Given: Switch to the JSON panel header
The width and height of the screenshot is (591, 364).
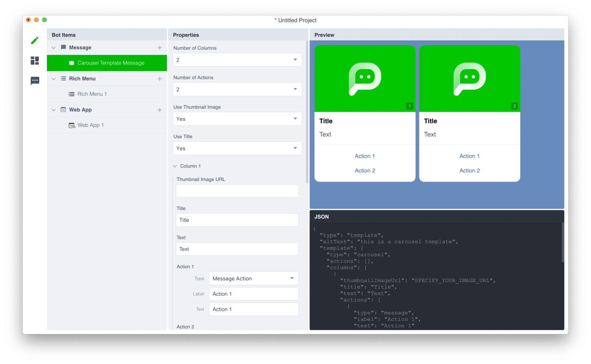Looking at the screenshot, I should point(321,217).
